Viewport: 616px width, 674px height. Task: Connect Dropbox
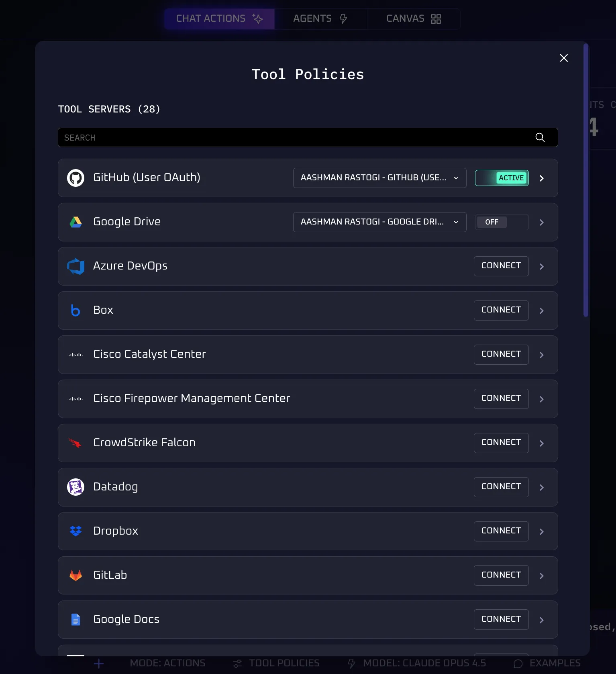[x=501, y=531]
